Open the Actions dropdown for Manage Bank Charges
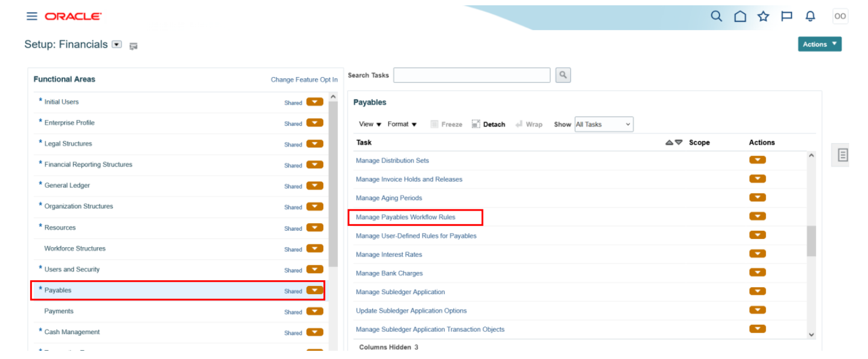868x359 pixels. 757,272
